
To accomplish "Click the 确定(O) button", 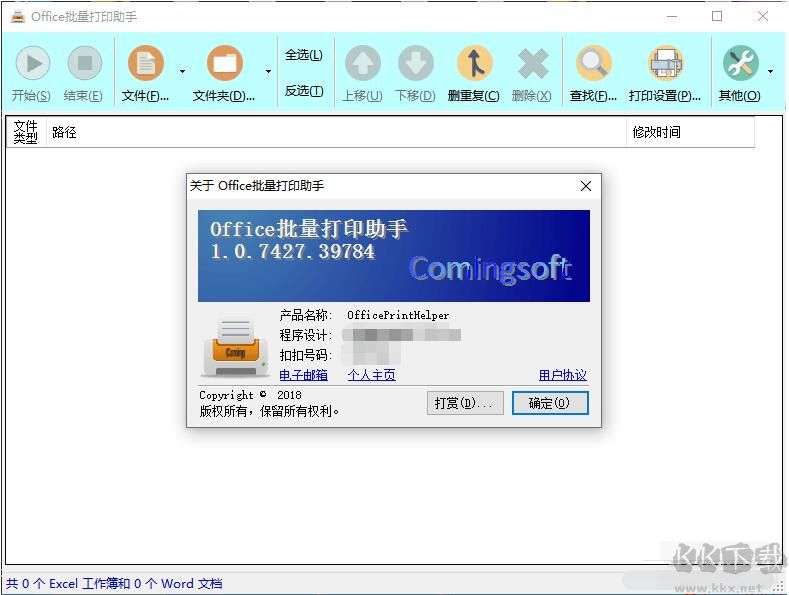I will point(550,403).
